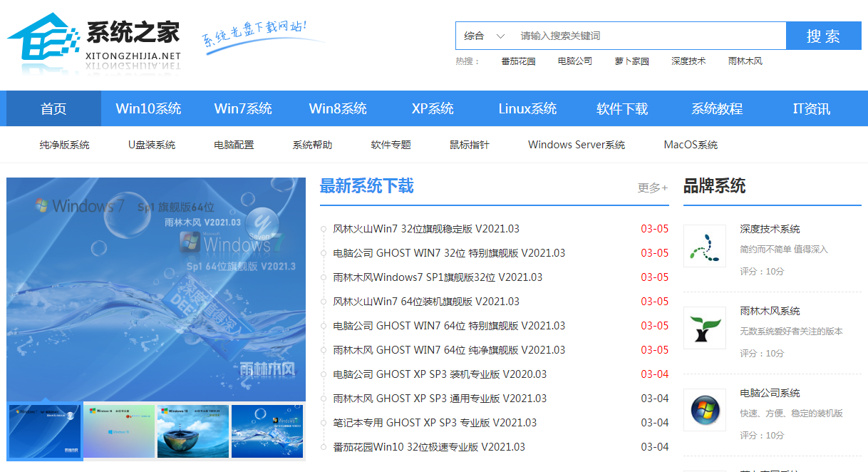Select the Windows Server系统 submenu link

point(577,145)
